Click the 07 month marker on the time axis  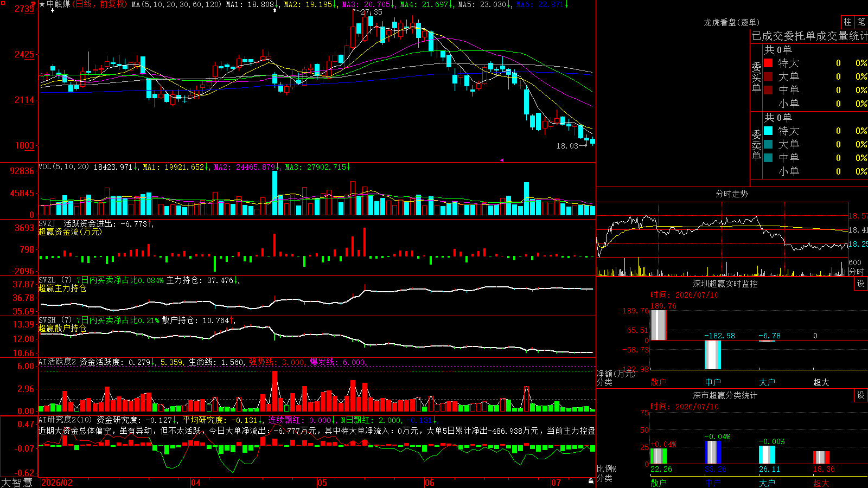pos(556,483)
